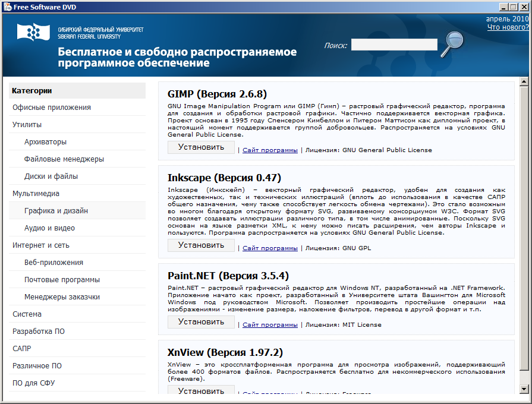This screenshot has width=532, height=404.
Task: Select the Мультимедиа category
Action: pyautogui.click(x=77, y=193)
